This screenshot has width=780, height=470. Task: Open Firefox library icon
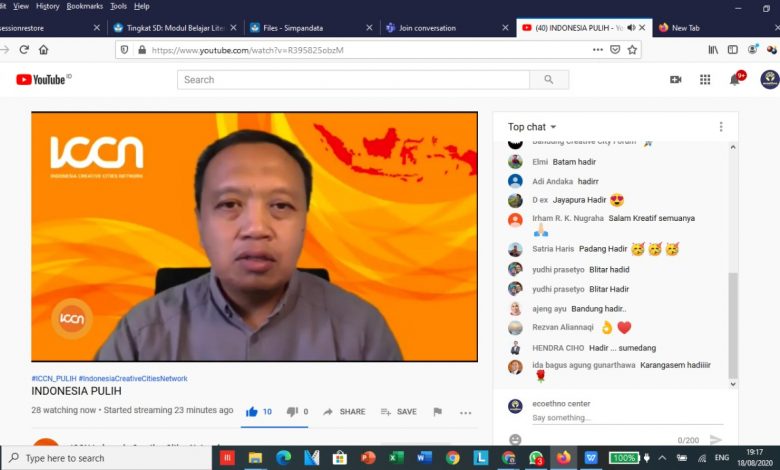pos(713,50)
